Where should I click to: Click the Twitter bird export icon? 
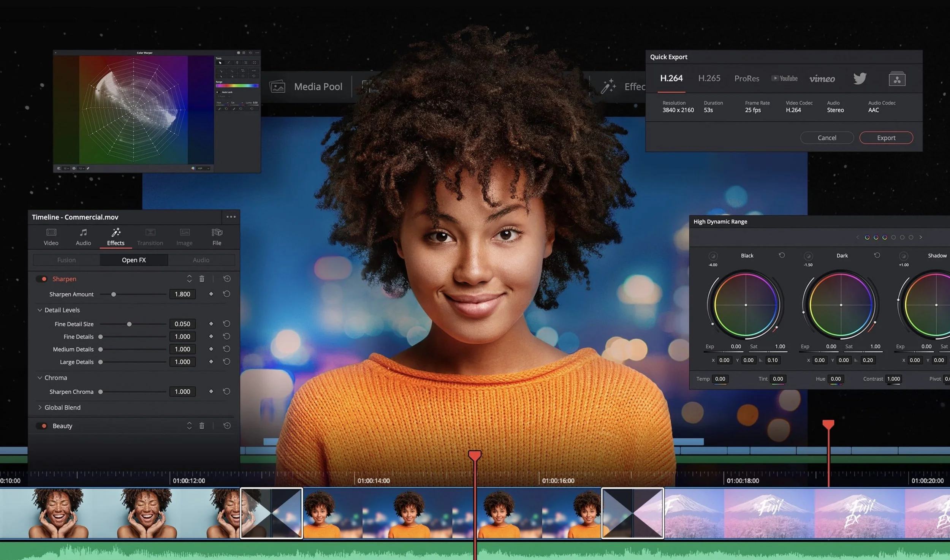pyautogui.click(x=860, y=79)
